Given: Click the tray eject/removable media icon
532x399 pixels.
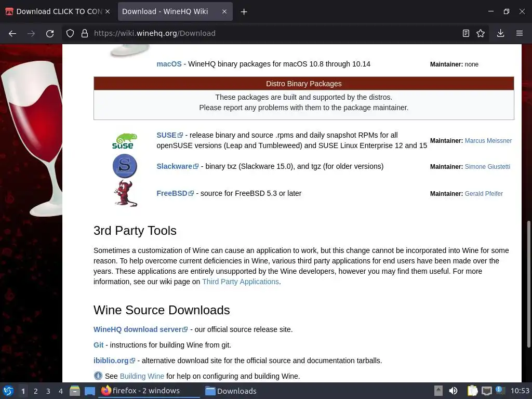Looking at the screenshot, I should [438, 391].
